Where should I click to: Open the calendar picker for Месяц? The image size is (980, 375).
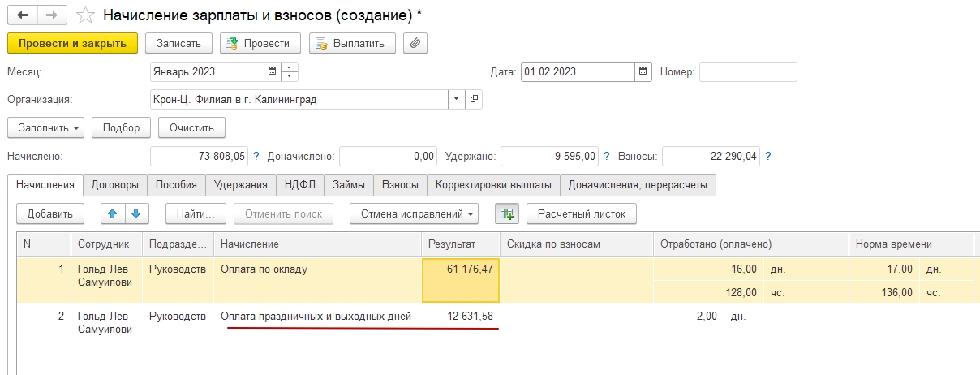coord(272,71)
